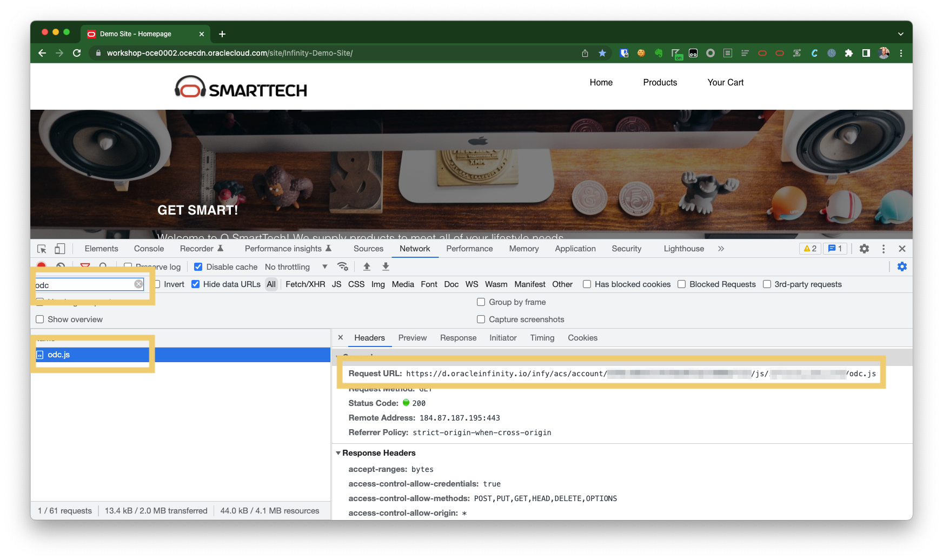
Task: Open the Console panel
Action: [x=149, y=249]
